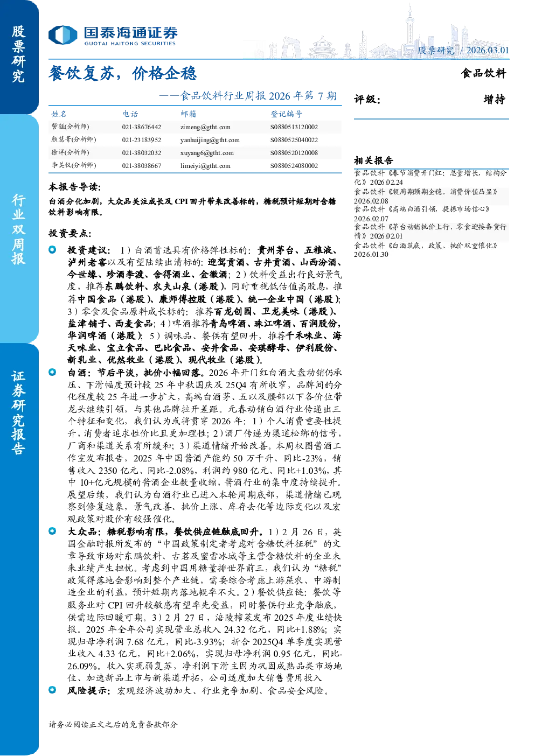535x756 pixels.
Task: Open email link zimeng@gtht.com
Action: click(205, 127)
